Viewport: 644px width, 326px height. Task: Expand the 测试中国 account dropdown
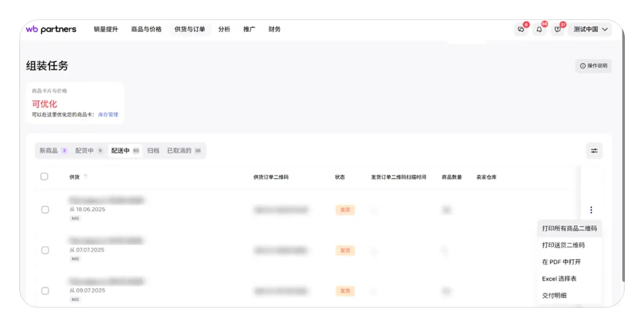point(590,29)
